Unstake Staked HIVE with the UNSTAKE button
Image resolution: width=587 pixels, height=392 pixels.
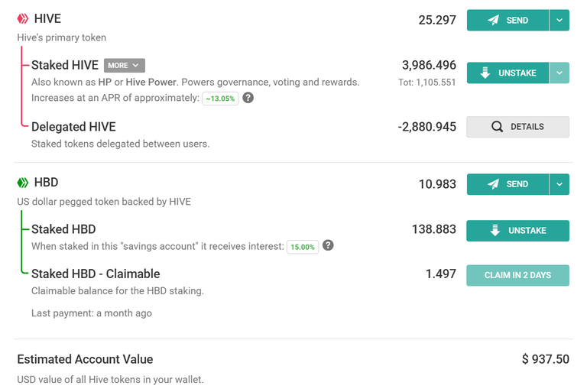[508, 73]
